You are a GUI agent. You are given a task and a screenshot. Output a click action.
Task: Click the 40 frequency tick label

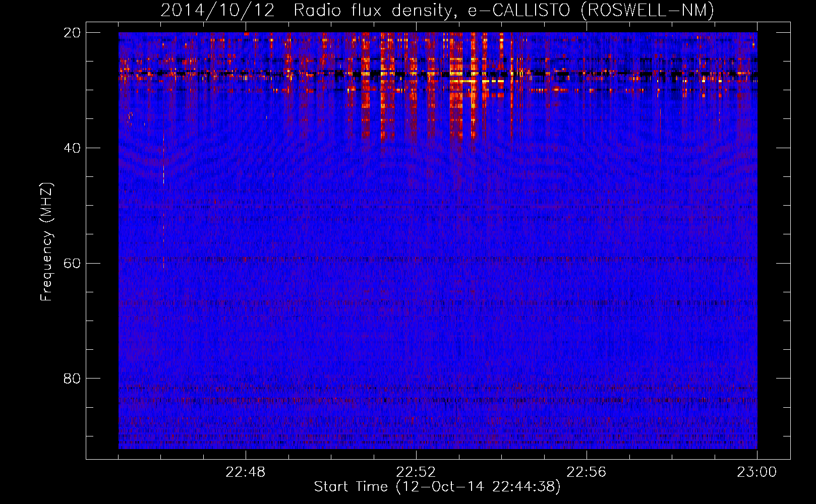(72, 148)
